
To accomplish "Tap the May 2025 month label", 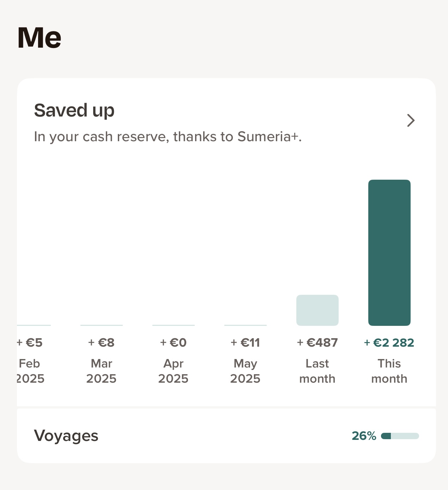I will pos(246,371).
